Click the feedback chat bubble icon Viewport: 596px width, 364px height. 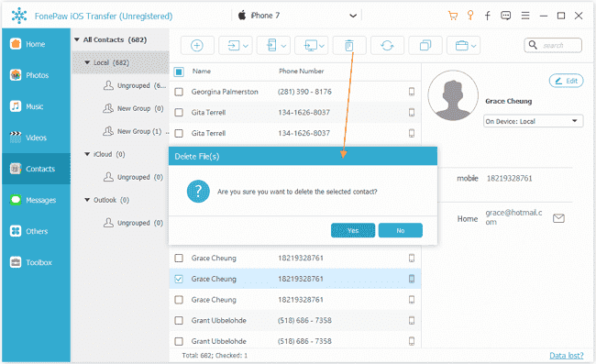click(505, 16)
